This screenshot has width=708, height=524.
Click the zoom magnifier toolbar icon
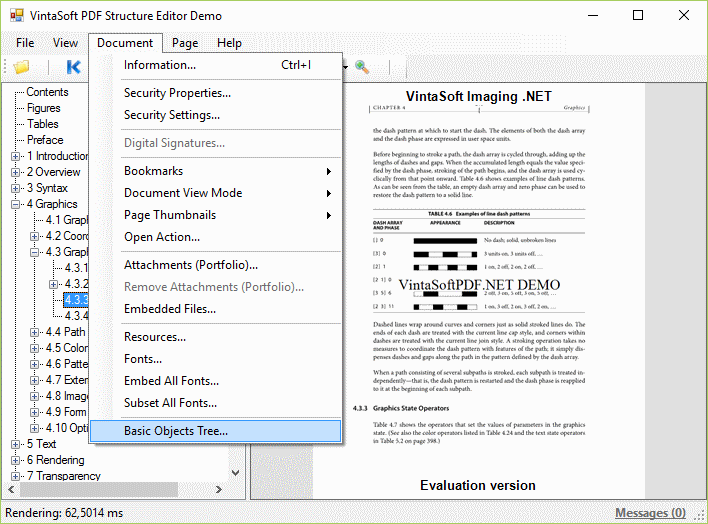362,67
